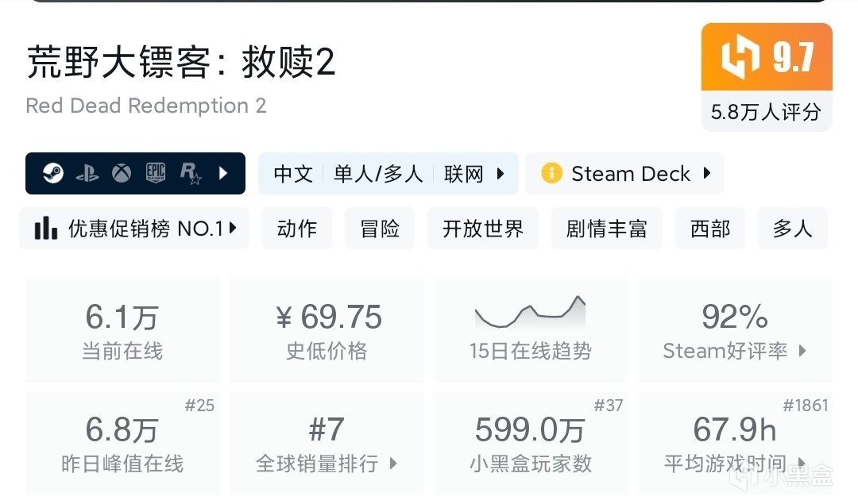858x504 pixels.
Task: Click the Steam platform icon
Action: click(x=53, y=173)
